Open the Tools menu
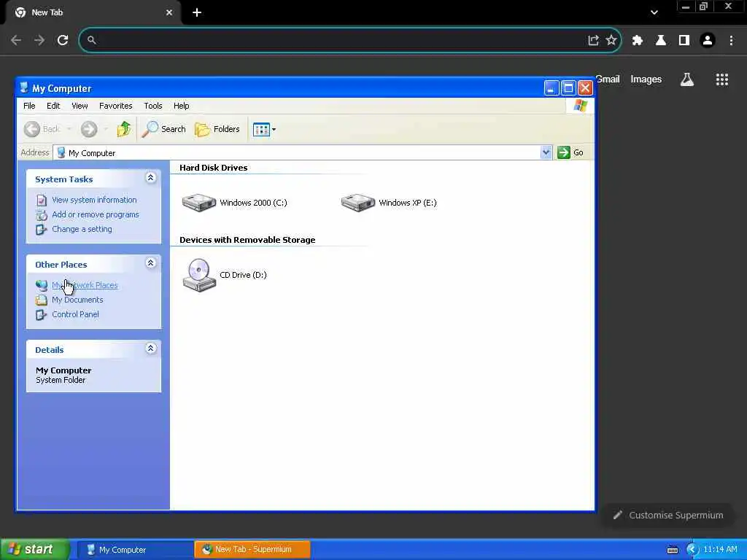 click(x=153, y=106)
